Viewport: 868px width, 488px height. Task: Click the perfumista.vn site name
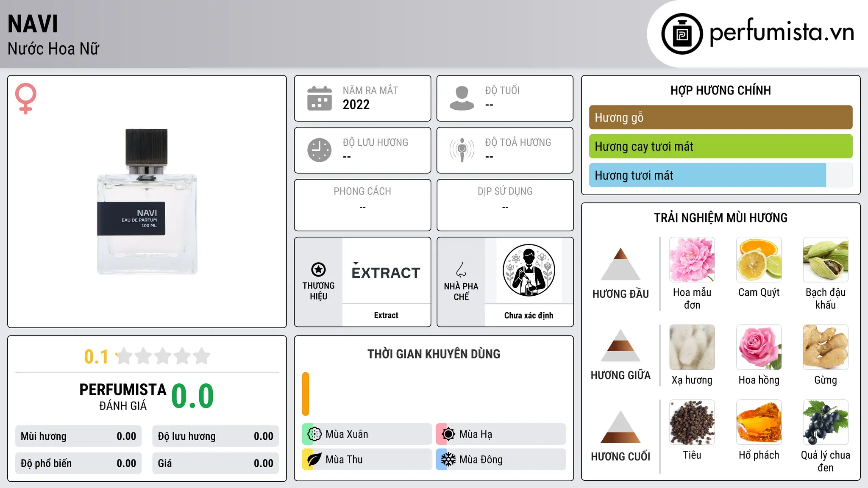782,32
